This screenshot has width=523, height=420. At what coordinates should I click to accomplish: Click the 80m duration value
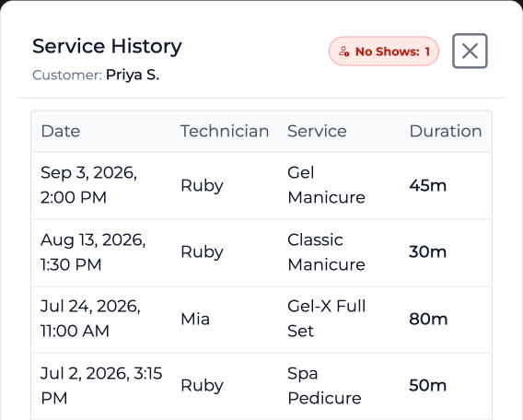pyautogui.click(x=428, y=319)
